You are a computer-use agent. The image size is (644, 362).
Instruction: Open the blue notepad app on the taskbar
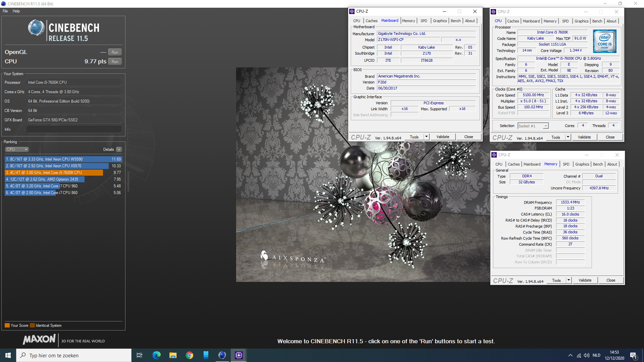click(206, 355)
